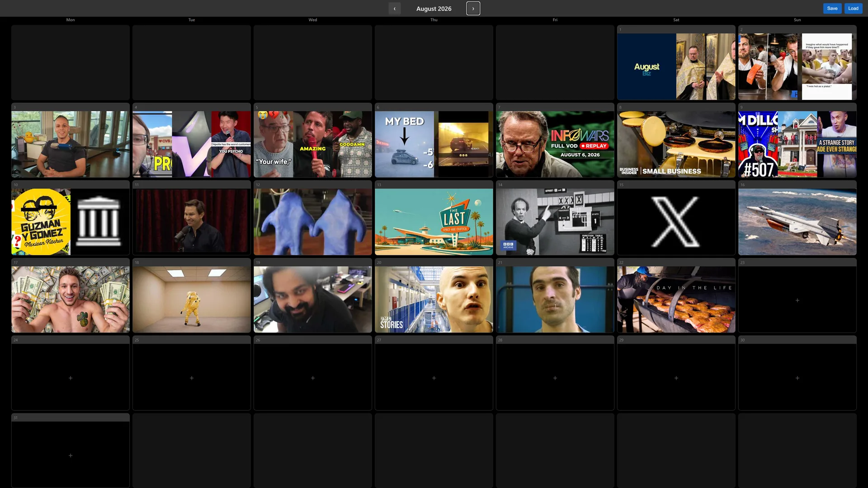Select the 'Day in the Life' barbecue thumbnail
The width and height of the screenshot is (868, 488).
[x=676, y=300]
